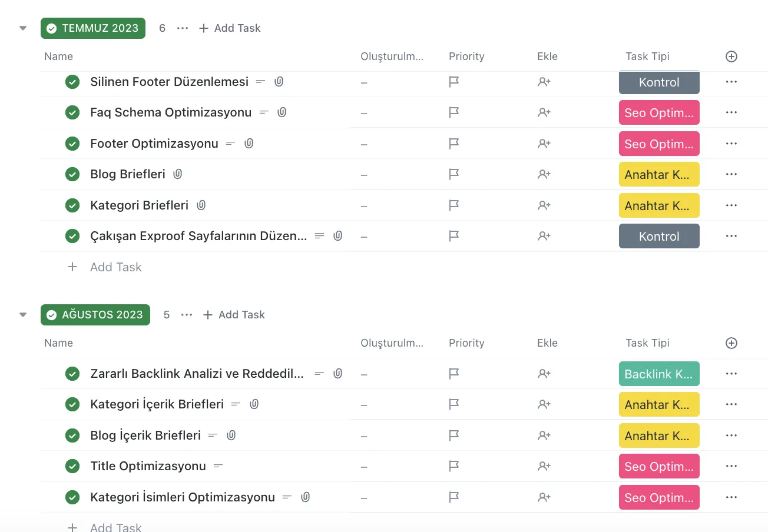This screenshot has height=532, width=768.
Task: Open three-dot menu for Kategori Briefleri row
Action: click(x=731, y=205)
